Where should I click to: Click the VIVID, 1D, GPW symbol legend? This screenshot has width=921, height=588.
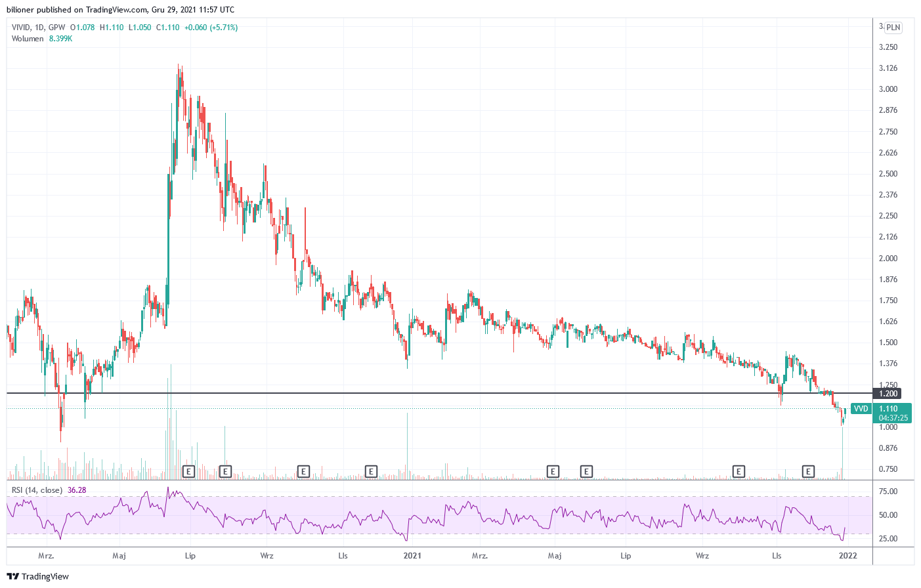tap(38, 28)
